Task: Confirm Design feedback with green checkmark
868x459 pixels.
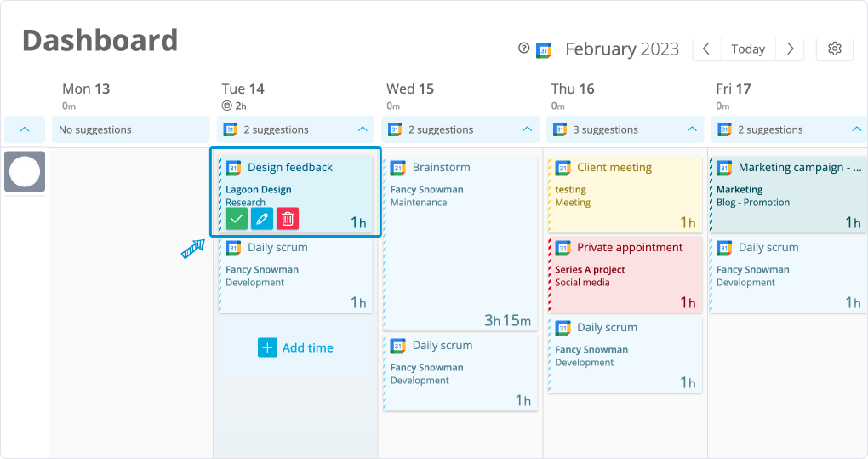Action: click(x=237, y=219)
